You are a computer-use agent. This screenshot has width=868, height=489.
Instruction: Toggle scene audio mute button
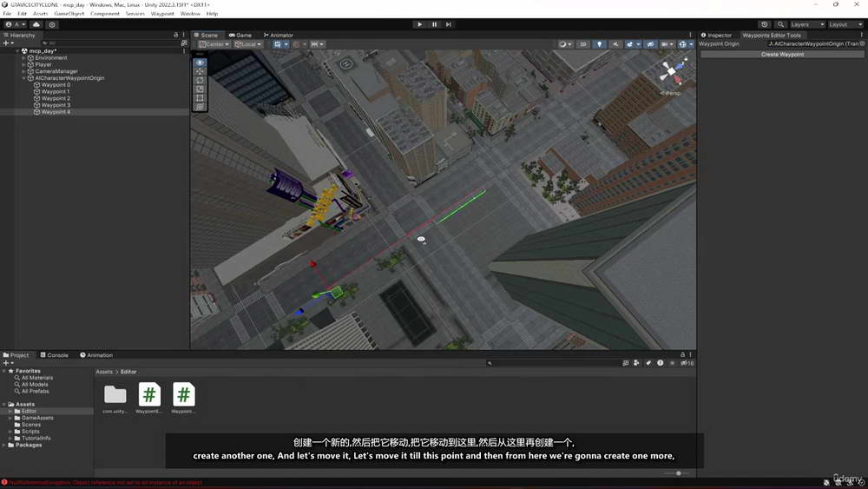(615, 44)
